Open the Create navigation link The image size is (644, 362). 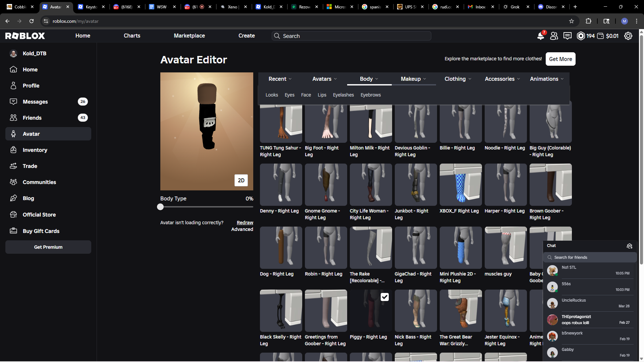coord(247,36)
